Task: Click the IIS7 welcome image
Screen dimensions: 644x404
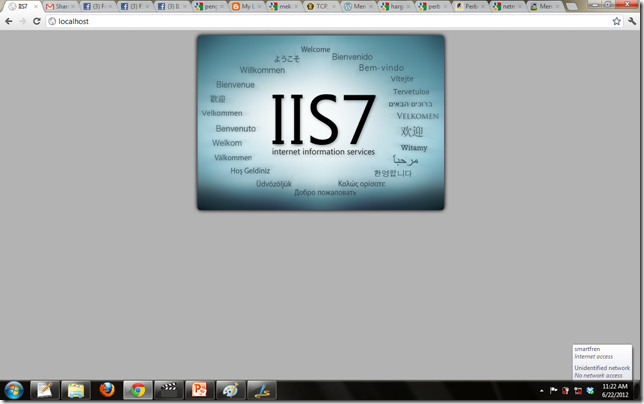Action: tap(320, 122)
